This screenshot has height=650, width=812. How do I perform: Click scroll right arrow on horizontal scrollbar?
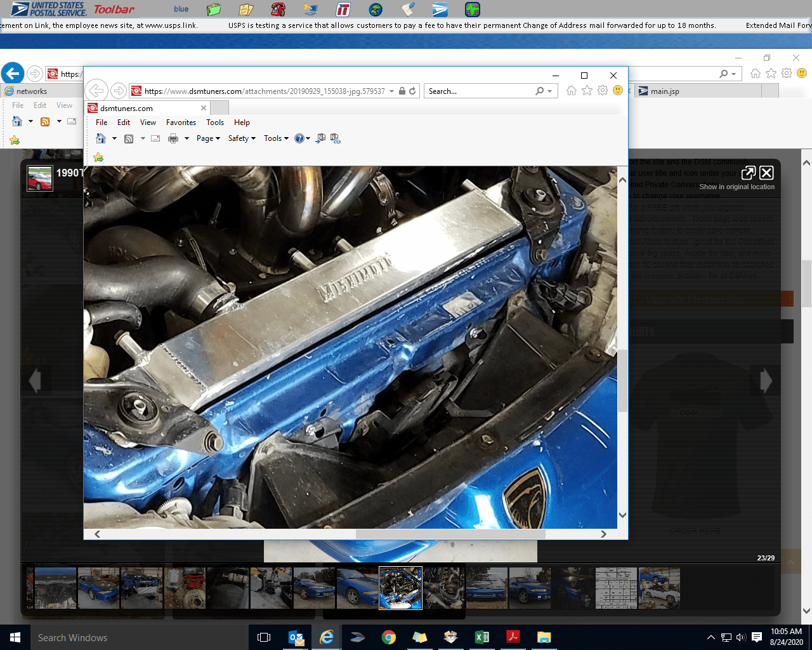[603, 534]
